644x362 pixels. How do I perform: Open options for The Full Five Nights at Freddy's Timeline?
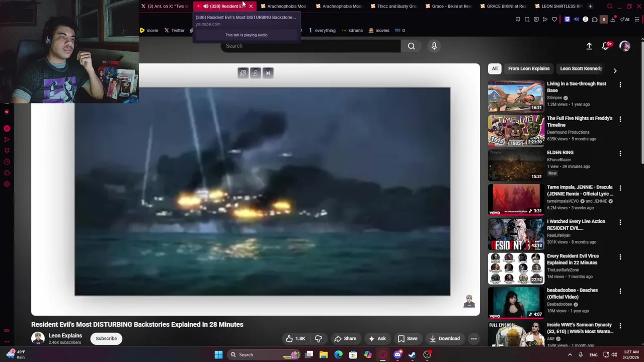point(620,119)
